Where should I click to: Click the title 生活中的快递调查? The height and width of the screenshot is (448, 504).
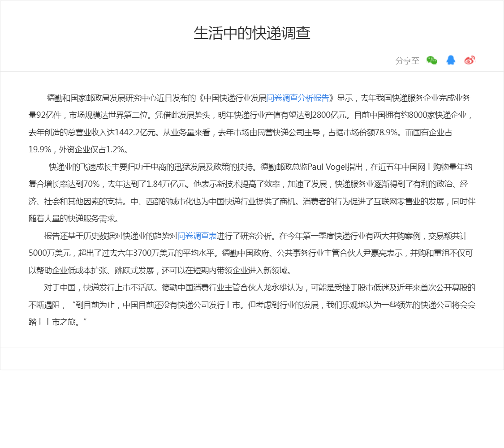point(252,33)
